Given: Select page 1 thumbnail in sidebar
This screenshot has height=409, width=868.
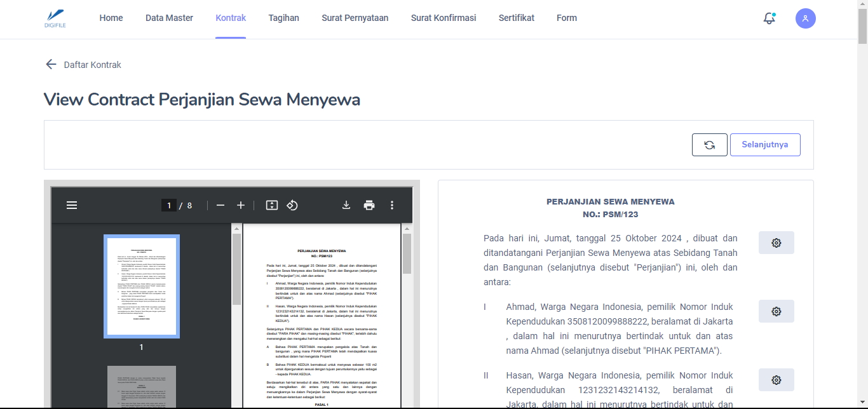Looking at the screenshot, I should 141,286.
